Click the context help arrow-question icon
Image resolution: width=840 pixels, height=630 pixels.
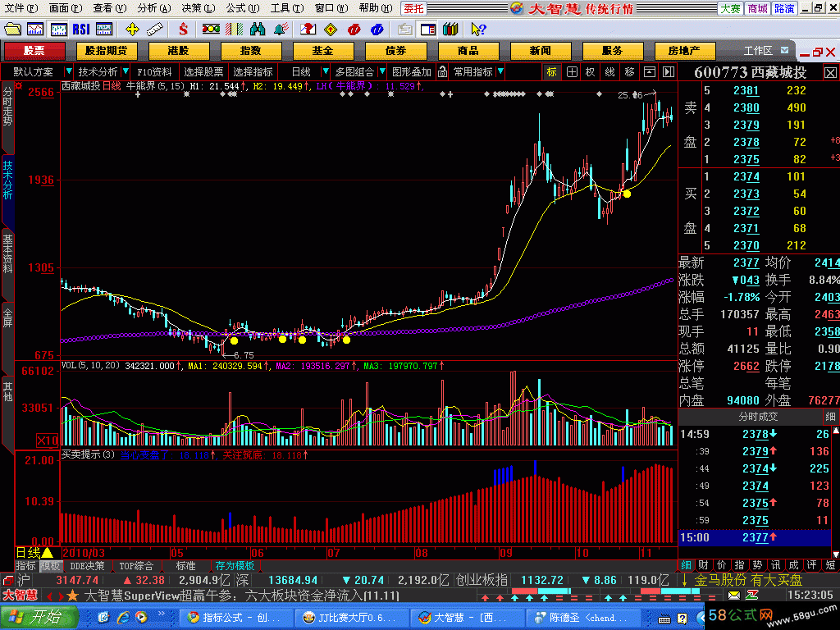pos(478,29)
